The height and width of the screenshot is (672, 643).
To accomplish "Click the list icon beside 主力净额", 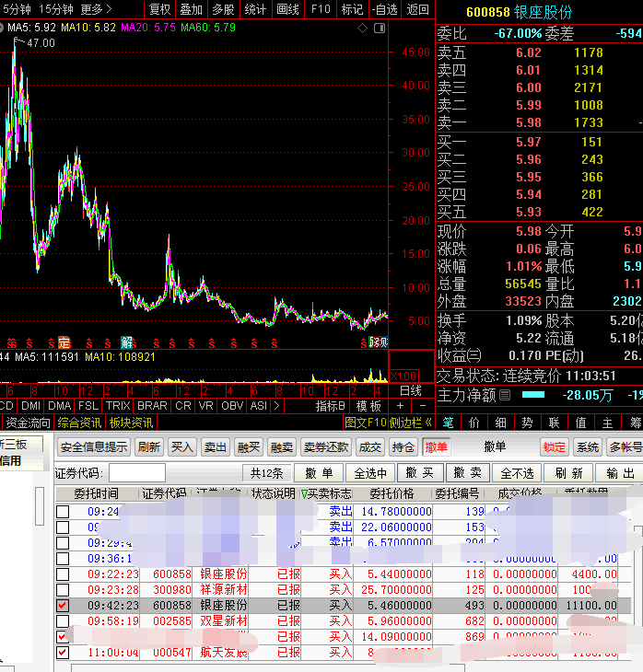I will (506, 395).
